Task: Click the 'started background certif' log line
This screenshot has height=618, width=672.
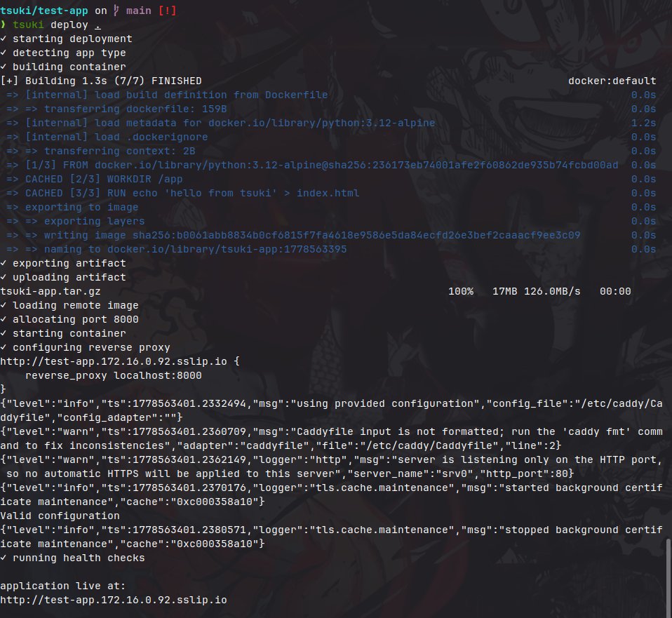Action: click(331, 495)
